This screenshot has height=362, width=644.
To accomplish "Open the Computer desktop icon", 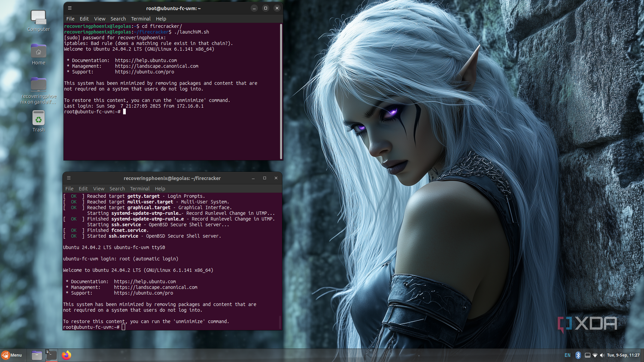I will (x=38, y=21).
